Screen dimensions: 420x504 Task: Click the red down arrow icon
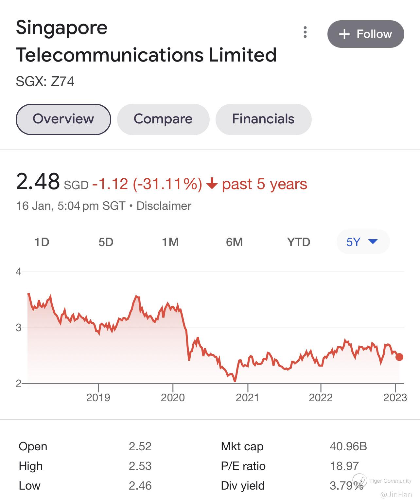[x=212, y=184]
